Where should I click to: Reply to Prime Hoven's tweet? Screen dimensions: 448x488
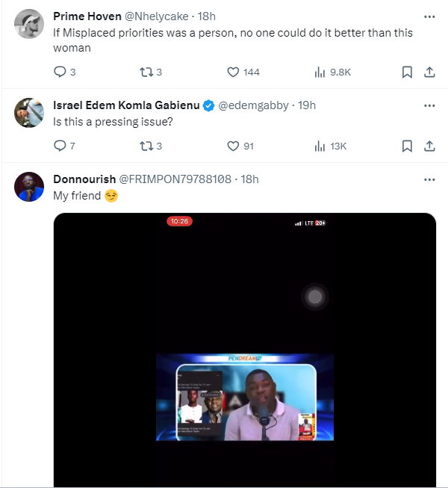[60, 72]
